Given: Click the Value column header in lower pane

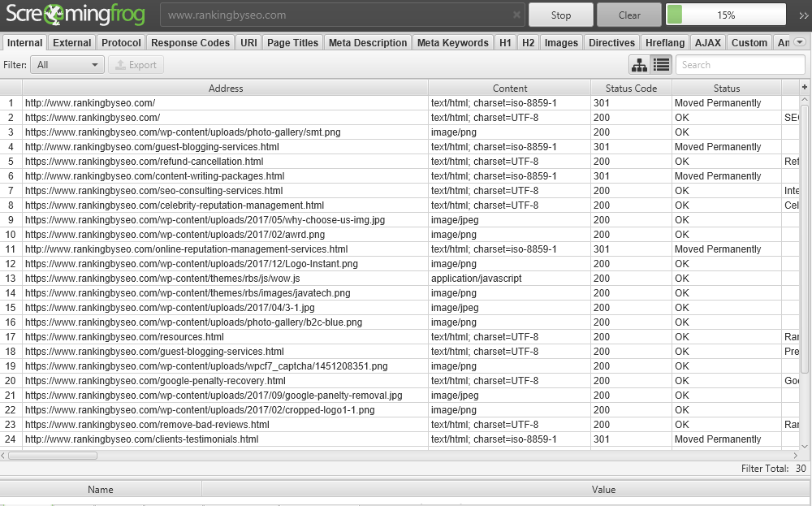Looking at the screenshot, I should coord(603,490).
